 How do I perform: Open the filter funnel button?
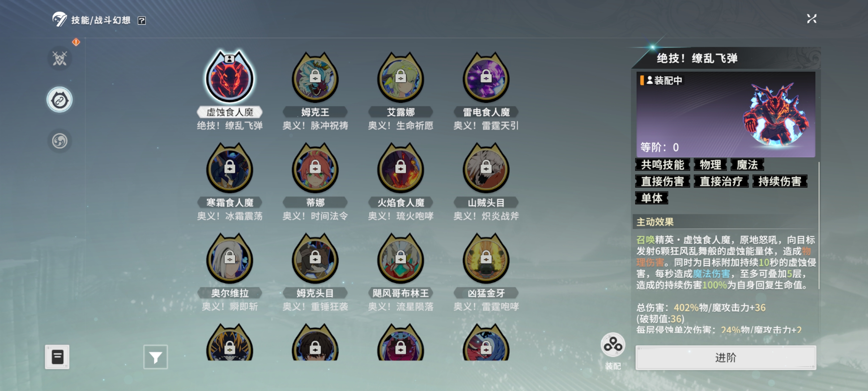[156, 357]
